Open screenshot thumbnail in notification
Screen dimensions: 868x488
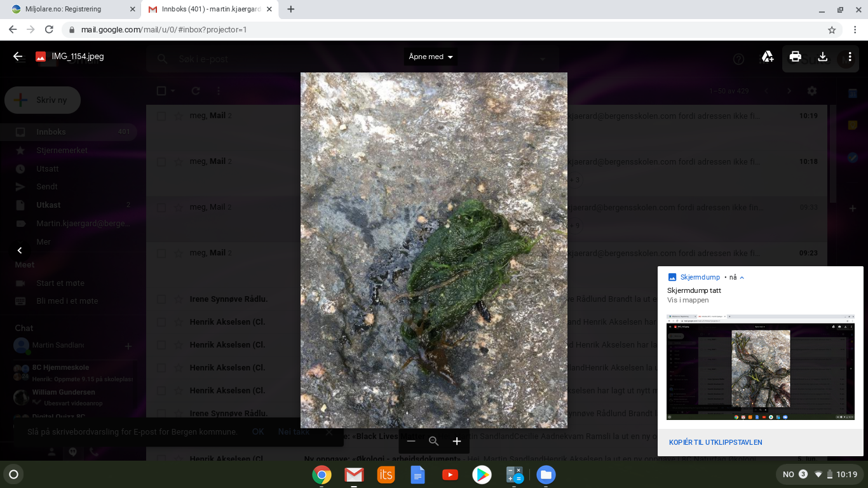coord(761,367)
